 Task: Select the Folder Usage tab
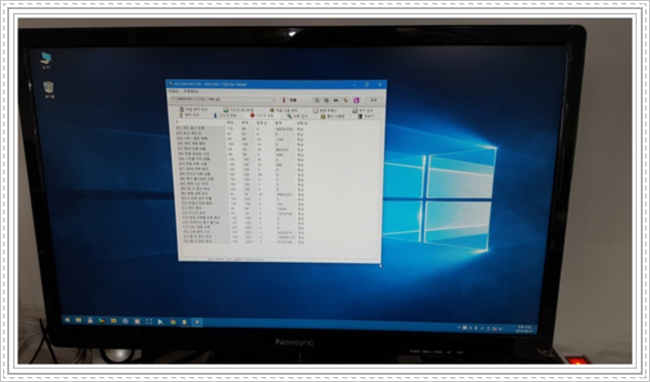(333, 116)
